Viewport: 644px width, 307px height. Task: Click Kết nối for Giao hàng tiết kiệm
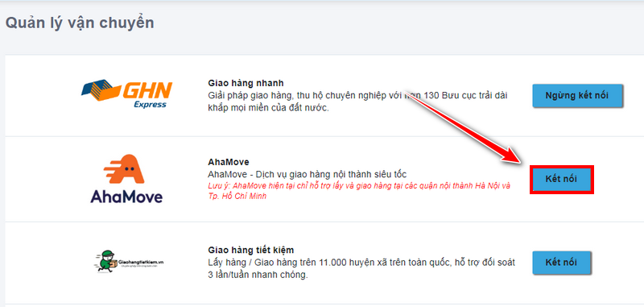pos(561,263)
